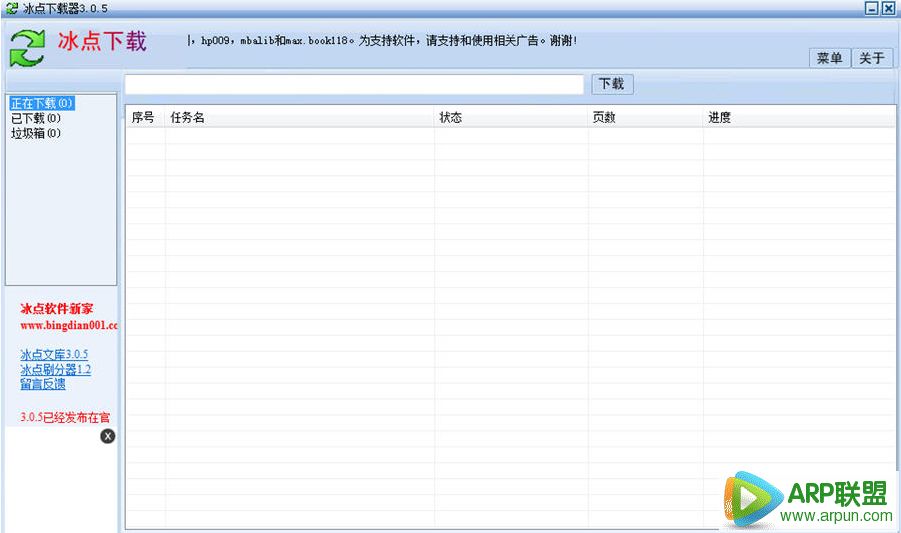
Task: Open the 冰点文库3.0.5 link
Action: pos(54,354)
